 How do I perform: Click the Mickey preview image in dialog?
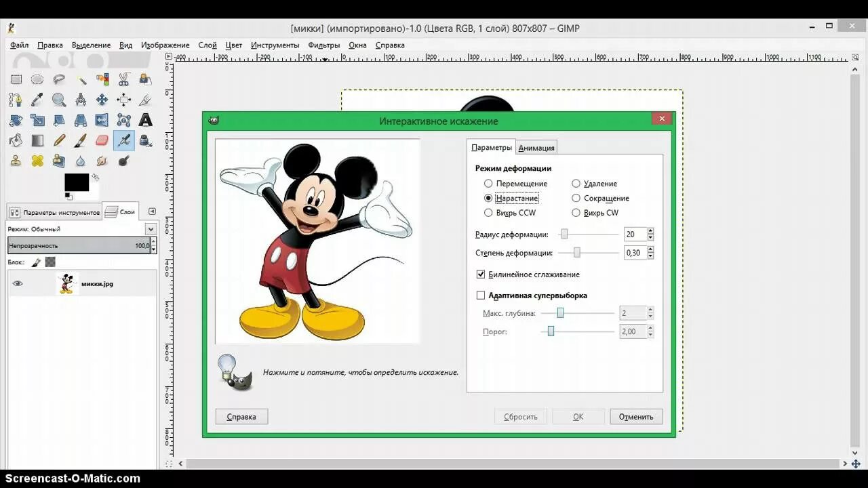317,241
